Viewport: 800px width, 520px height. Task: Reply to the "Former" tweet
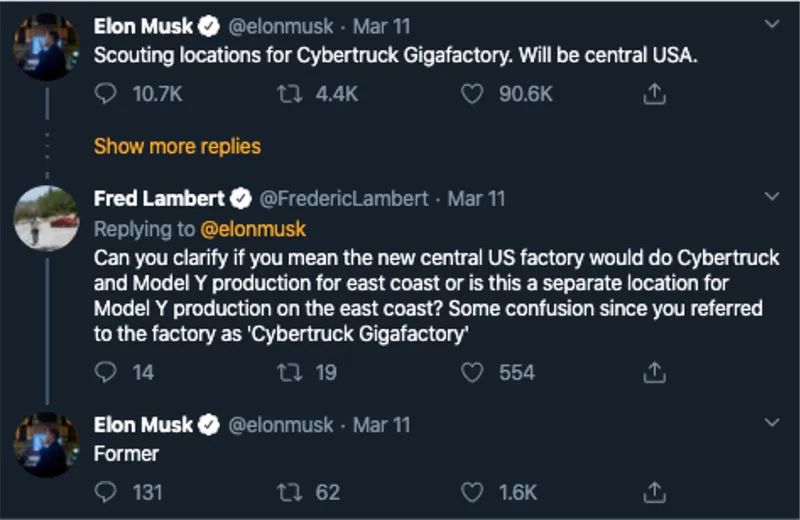[105, 492]
